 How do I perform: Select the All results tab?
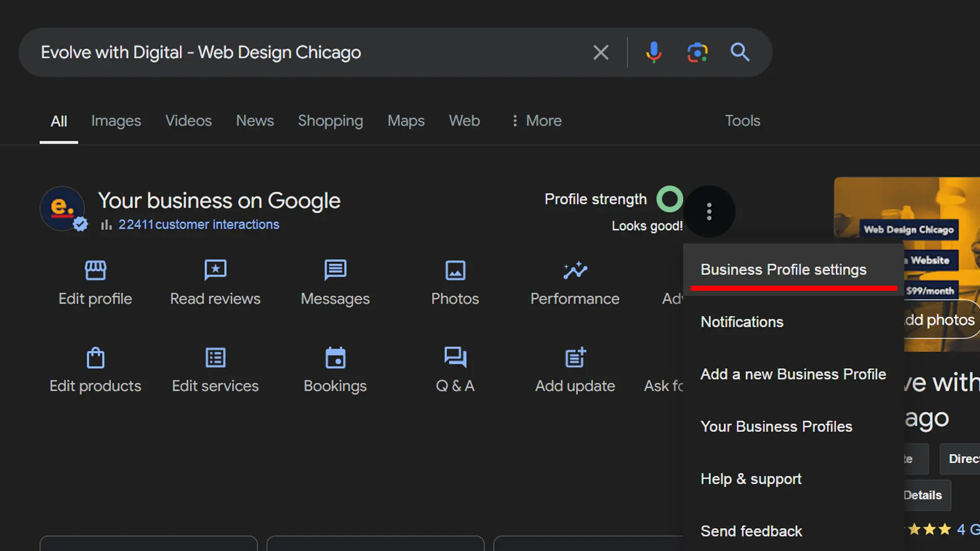click(59, 121)
